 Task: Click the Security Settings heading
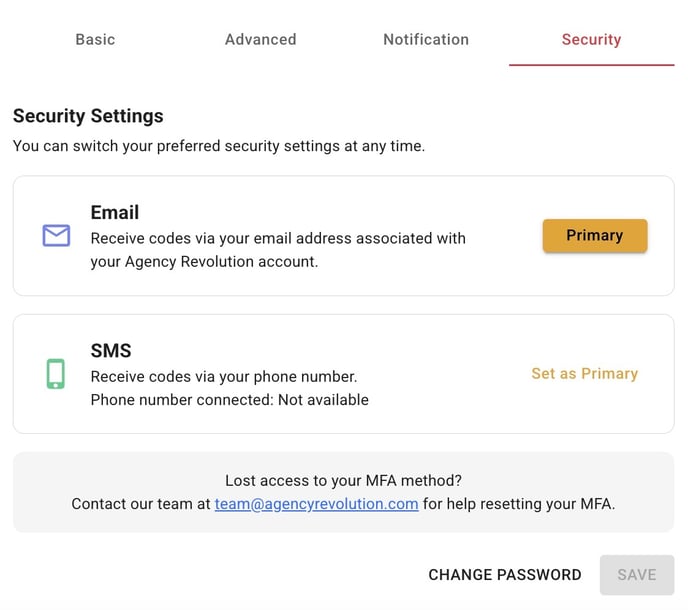[x=88, y=116]
